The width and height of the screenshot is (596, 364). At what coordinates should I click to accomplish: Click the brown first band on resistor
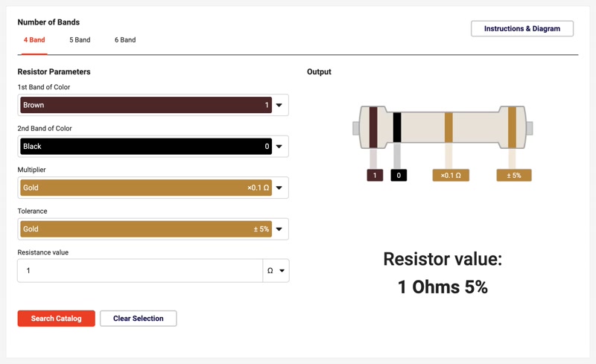pyautogui.click(x=374, y=127)
